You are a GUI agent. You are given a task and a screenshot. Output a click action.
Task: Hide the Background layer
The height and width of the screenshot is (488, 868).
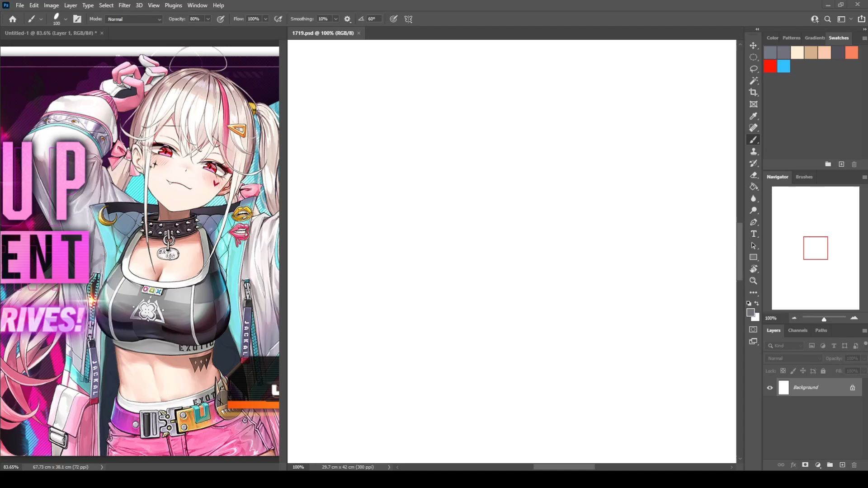770,388
